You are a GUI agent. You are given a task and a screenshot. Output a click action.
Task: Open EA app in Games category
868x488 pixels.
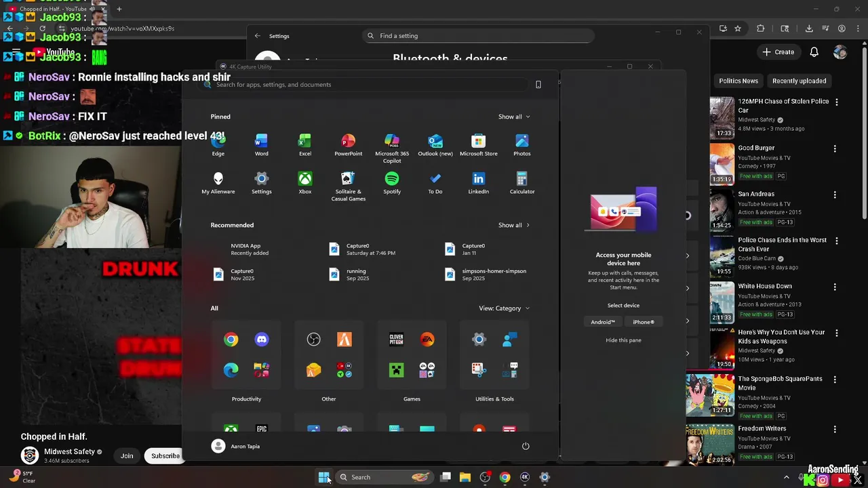point(427,340)
